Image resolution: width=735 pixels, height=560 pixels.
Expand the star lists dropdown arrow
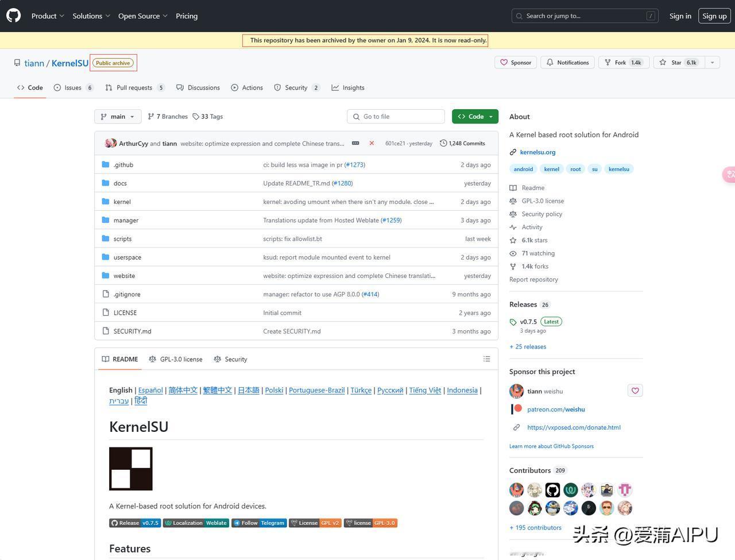pos(712,63)
